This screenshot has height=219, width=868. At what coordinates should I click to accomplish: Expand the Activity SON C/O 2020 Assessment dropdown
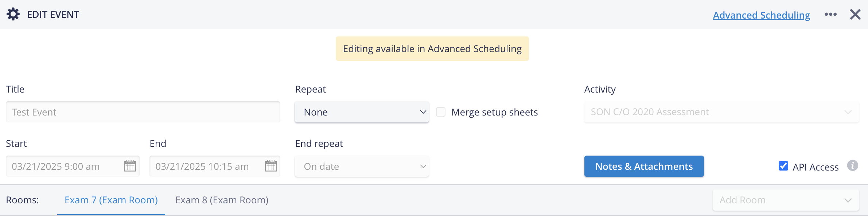[x=721, y=112]
